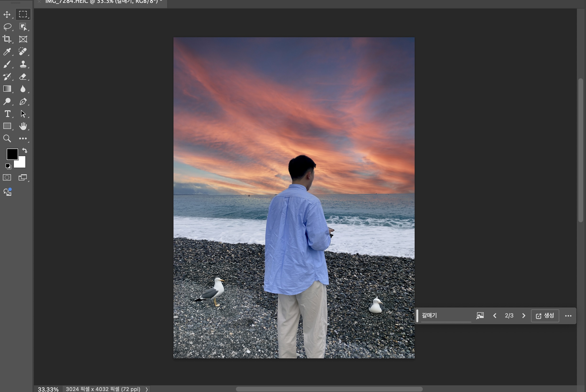The height and width of the screenshot is (392, 586).
Task: Select the Lasso tool
Action: [7, 27]
